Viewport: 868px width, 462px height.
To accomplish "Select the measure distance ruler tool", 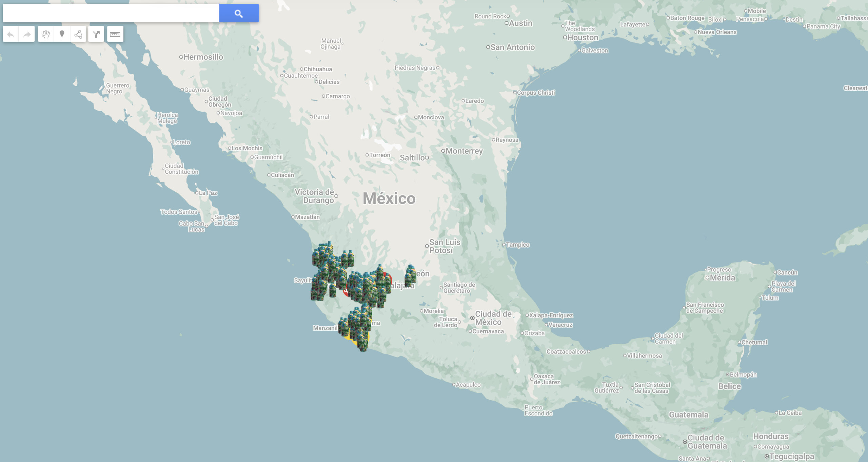I will [115, 34].
